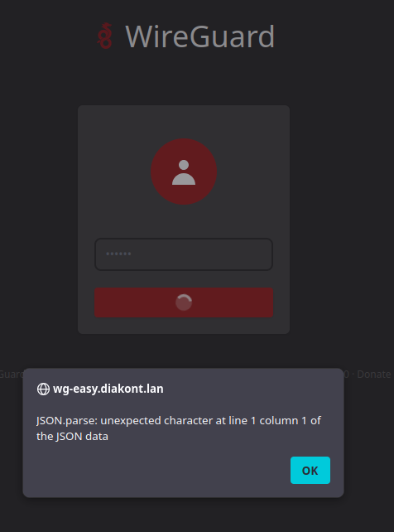Screen dimensions: 394x532
Task: Click the masked password dots
Action: point(118,254)
